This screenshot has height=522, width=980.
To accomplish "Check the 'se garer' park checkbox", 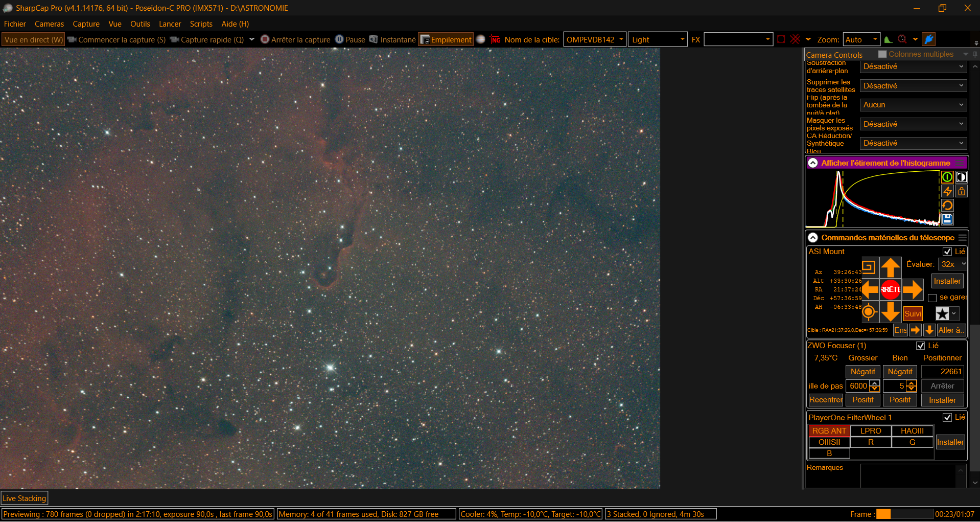I will (x=932, y=298).
